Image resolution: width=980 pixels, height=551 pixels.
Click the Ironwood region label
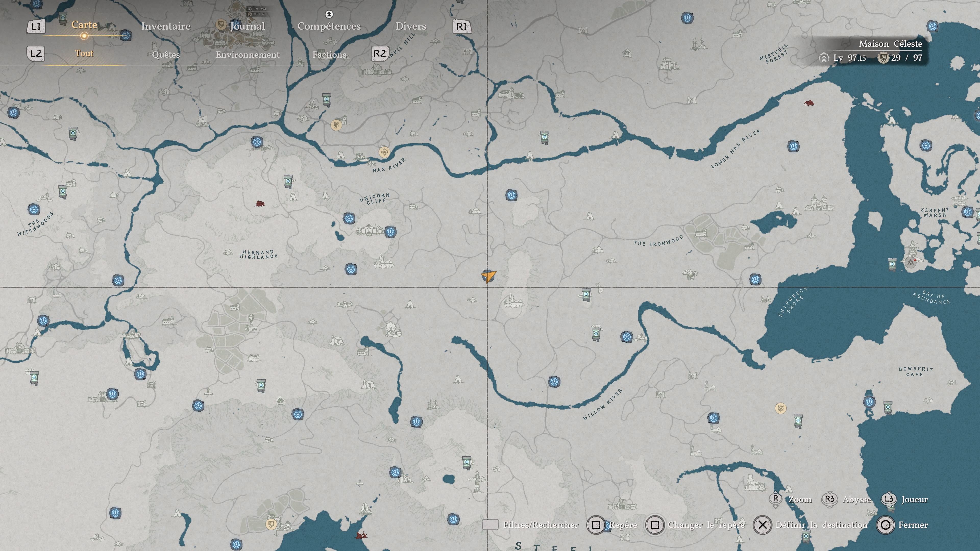(x=658, y=241)
